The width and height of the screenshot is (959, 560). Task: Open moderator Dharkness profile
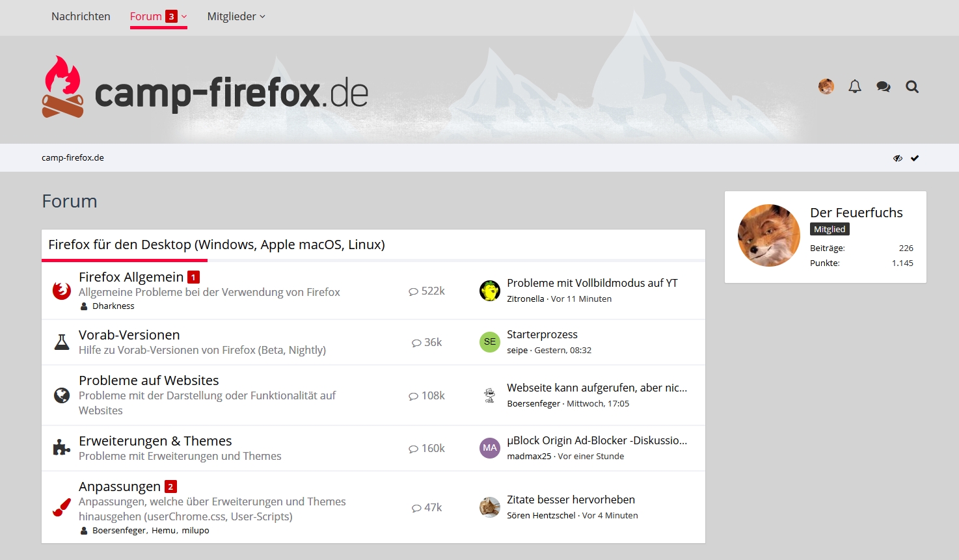point(113,306)
